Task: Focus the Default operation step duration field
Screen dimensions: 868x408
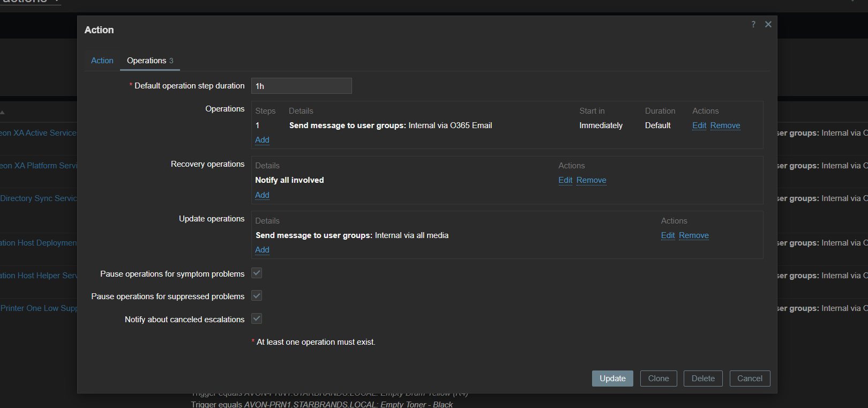Action: click(301, 86)
